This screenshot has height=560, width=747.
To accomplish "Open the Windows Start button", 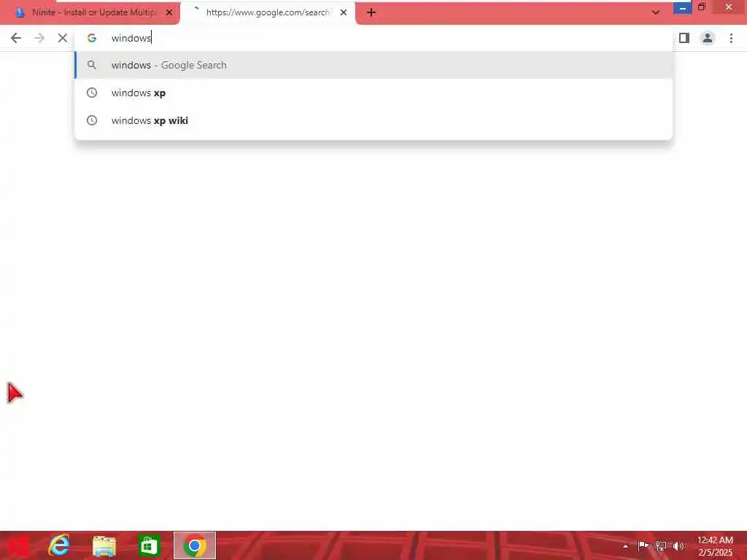I will (x=18, y=545).
